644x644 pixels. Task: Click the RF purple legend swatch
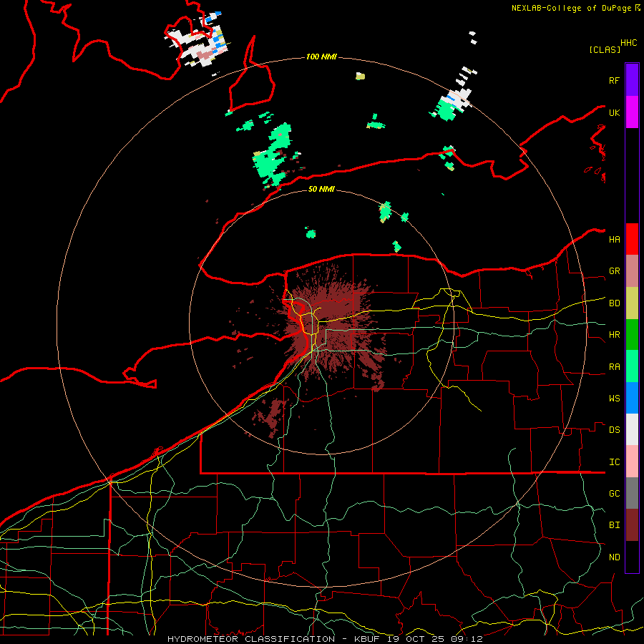tap(632, 79)
